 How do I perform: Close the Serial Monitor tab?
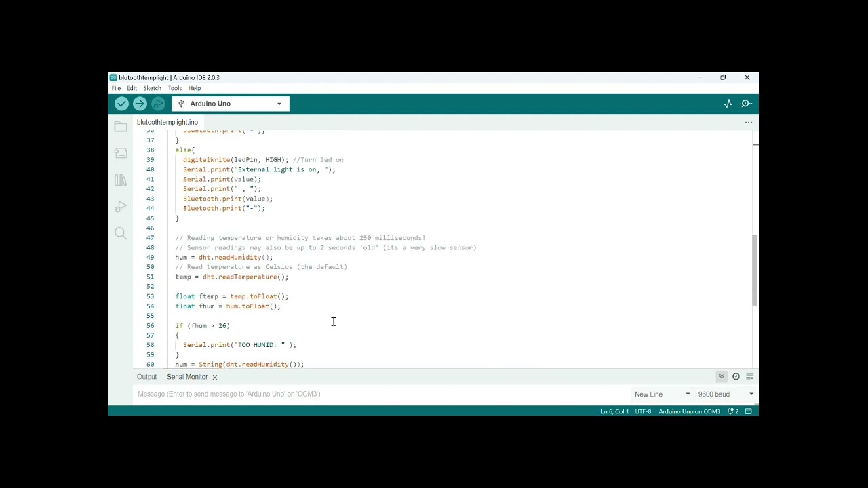point(214,377)
